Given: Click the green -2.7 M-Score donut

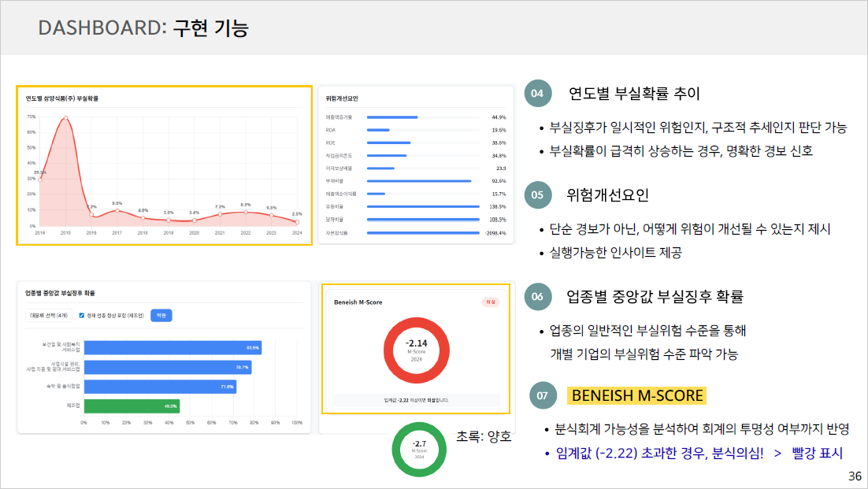Looking at the screenshot, I should 420,450.
